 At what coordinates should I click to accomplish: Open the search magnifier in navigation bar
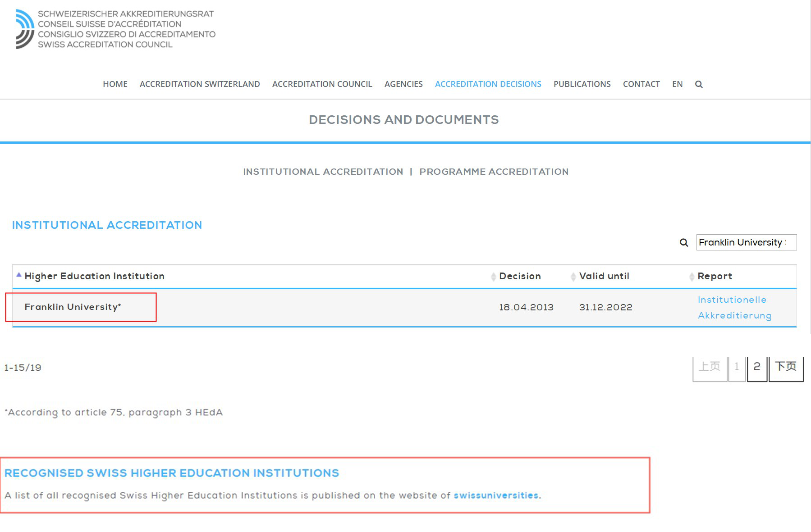[x=699, y=84]
